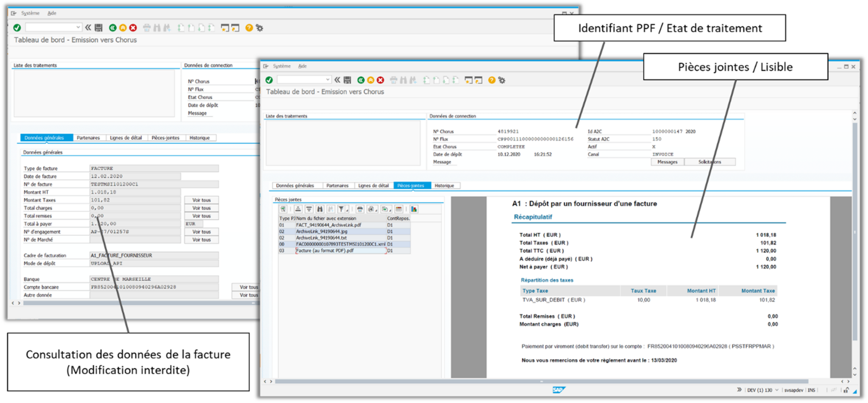
Task: Switch to the Historique tab in front window
Action: coord(444,186)
